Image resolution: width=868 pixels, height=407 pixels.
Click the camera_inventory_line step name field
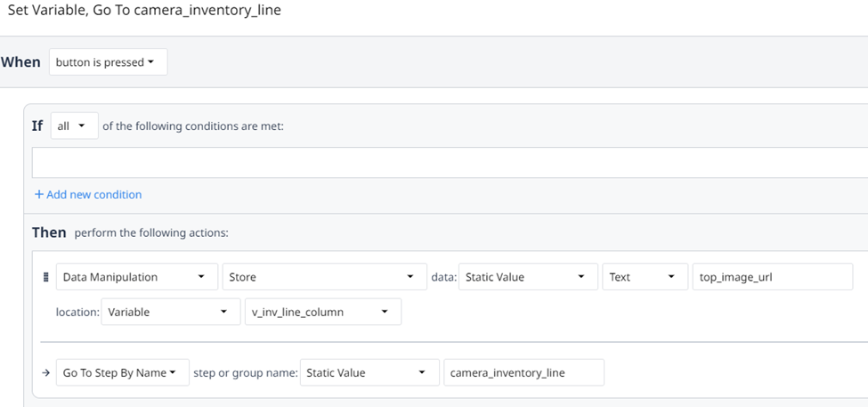(523, 372)
